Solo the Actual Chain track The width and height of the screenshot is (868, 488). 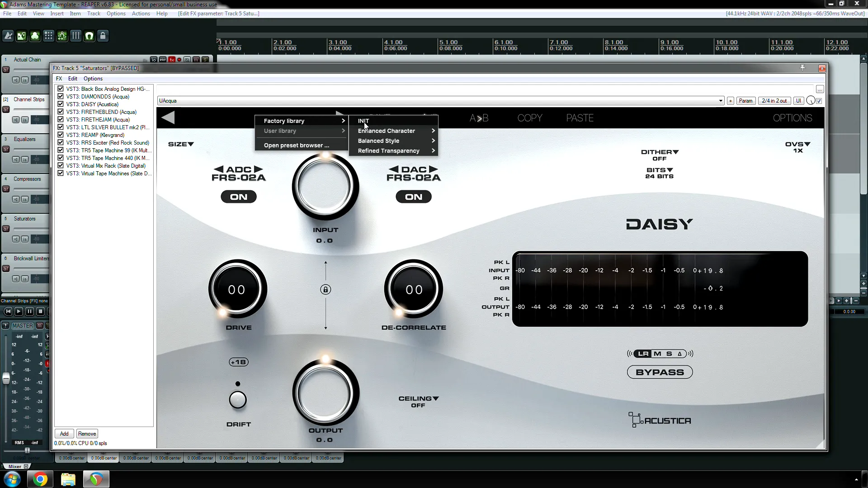point(205,60)
